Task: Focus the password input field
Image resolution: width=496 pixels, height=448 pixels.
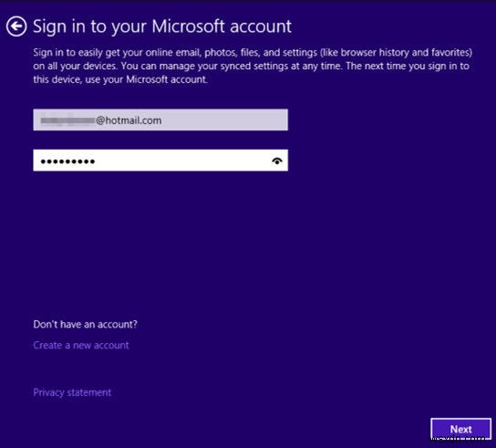Action: pos(160,161)
